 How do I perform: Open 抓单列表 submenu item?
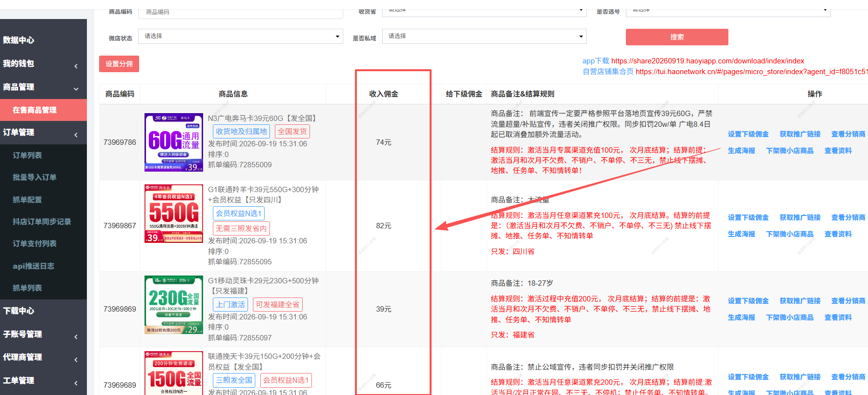pyautogui.click(x=27, y=288)
